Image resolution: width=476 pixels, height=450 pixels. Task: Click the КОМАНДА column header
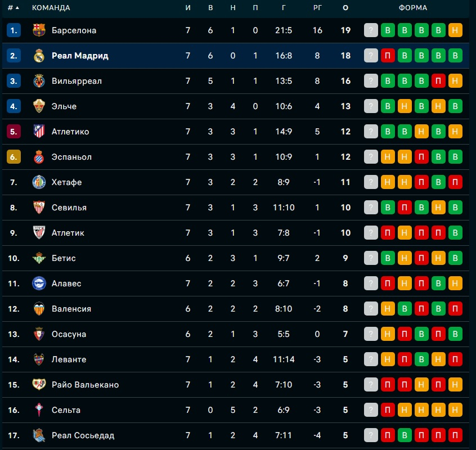coord(51,7)
